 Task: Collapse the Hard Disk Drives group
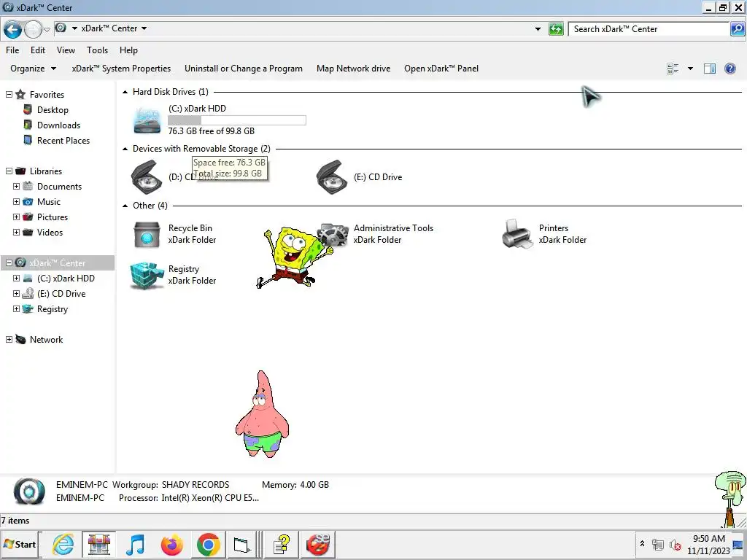coord(125,92)
